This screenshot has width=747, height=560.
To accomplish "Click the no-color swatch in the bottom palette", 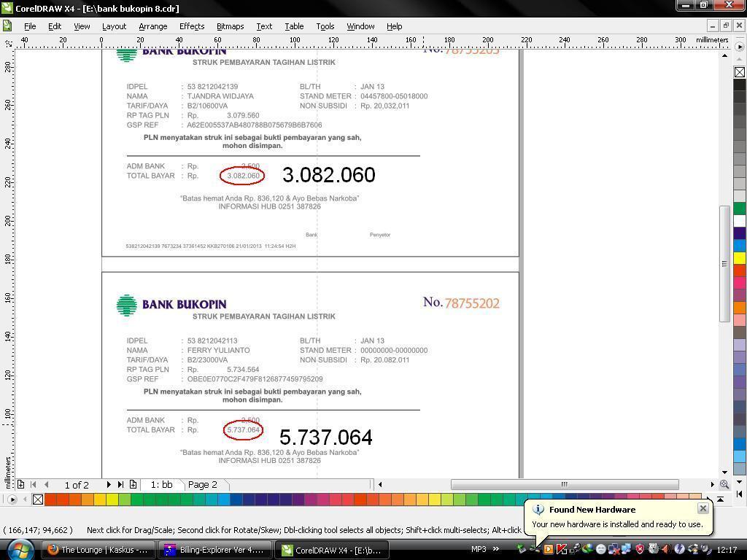I will 38,499.
